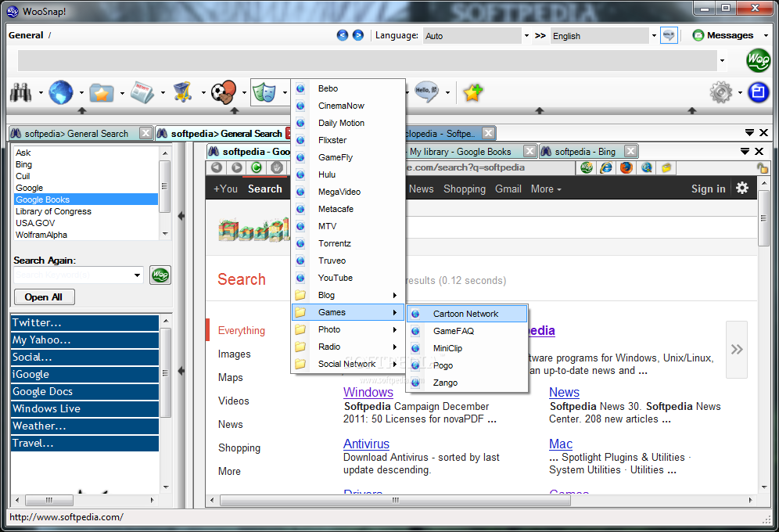Expand the Photo submenu
Image resolution: width=779 pixels, height=532 pixels.
[x=348, y=329]
